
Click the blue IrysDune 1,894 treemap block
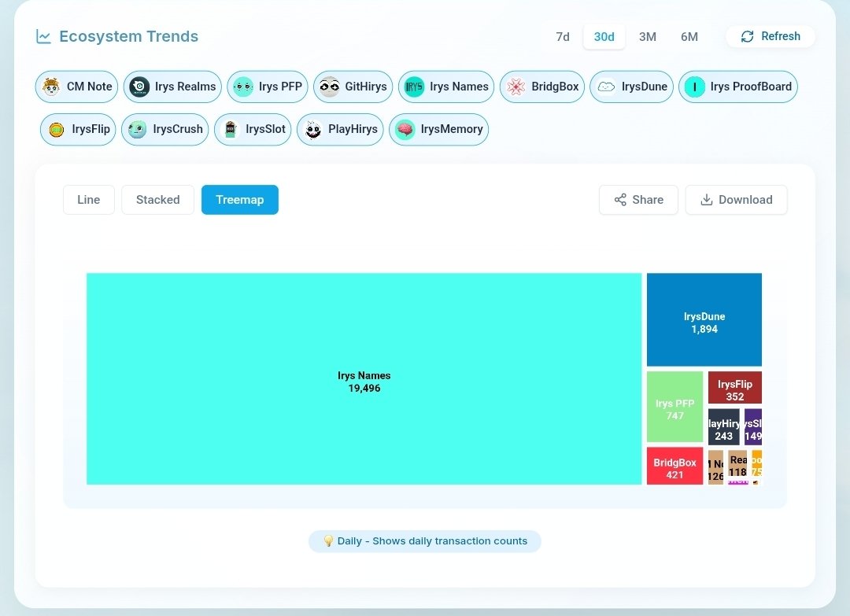pyautogui.click(x=704, y=319)
